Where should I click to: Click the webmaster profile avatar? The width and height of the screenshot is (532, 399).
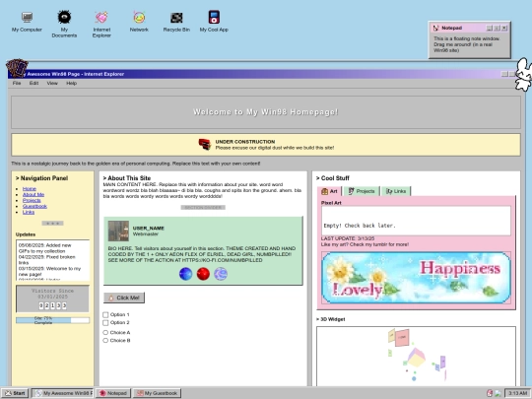118,232
